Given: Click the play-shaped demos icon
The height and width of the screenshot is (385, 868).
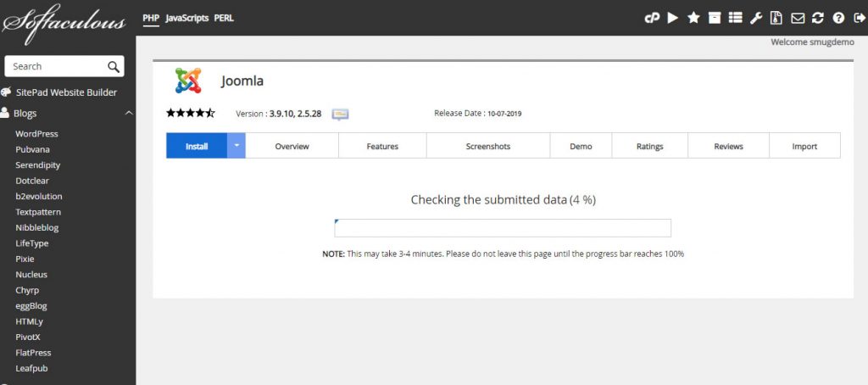Looking at the screenshot, I should pos(672,18).
